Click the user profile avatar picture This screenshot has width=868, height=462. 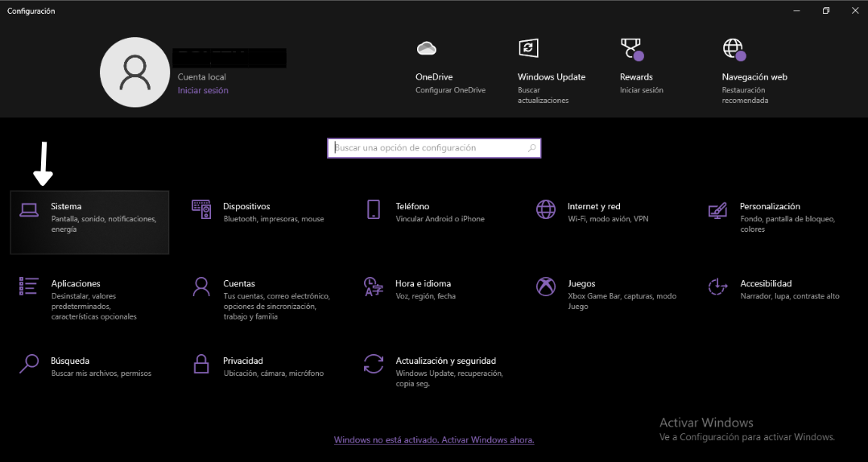[135, 72]
